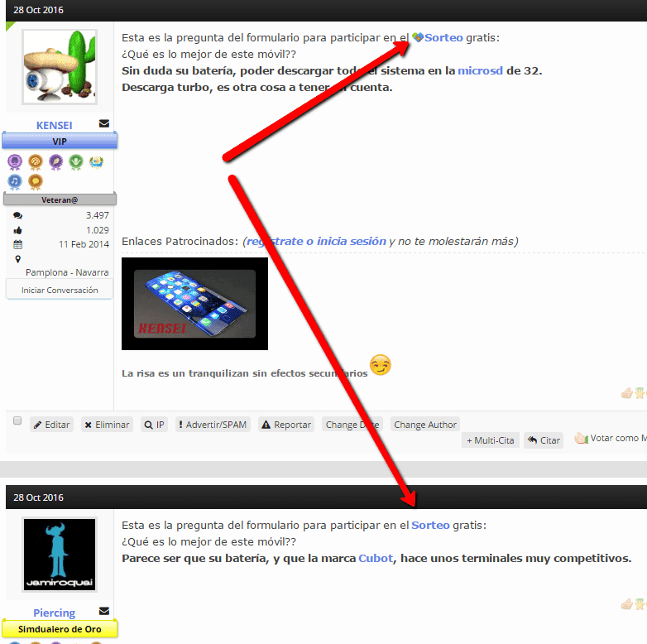Viewport: 647px width, 644px height.
Task: Open the Sorteo link in KENSEI's post
Action: point(443,37)
